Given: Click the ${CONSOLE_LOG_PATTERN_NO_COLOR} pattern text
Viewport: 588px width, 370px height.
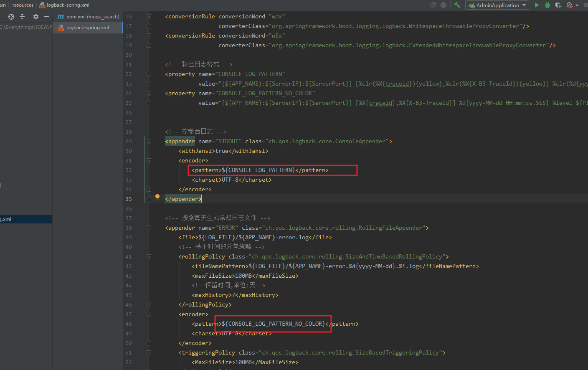Looking at the screenshot, I should click(x=274, y=324).
